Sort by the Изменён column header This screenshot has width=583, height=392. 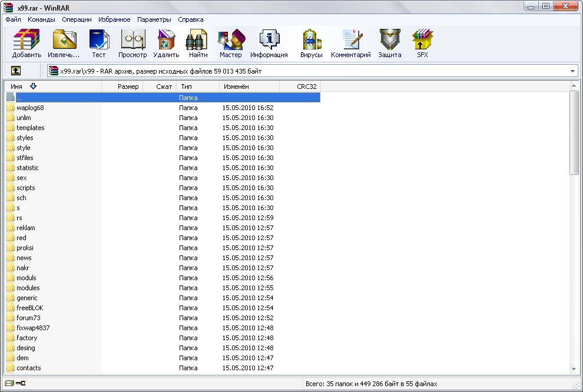(x=250, y=87)
